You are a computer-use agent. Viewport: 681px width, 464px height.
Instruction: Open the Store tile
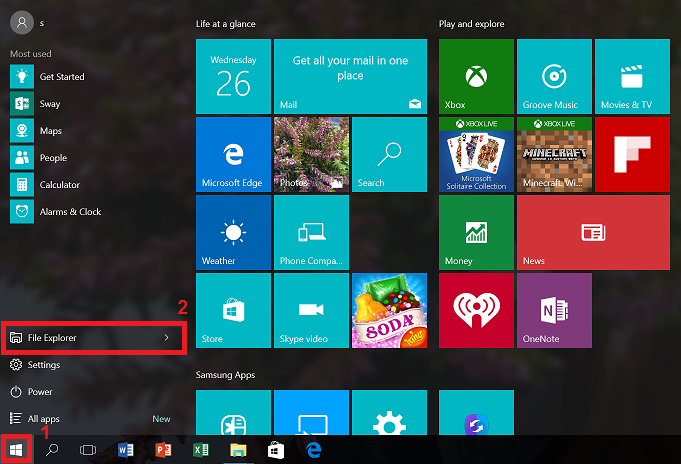[233, 310]
